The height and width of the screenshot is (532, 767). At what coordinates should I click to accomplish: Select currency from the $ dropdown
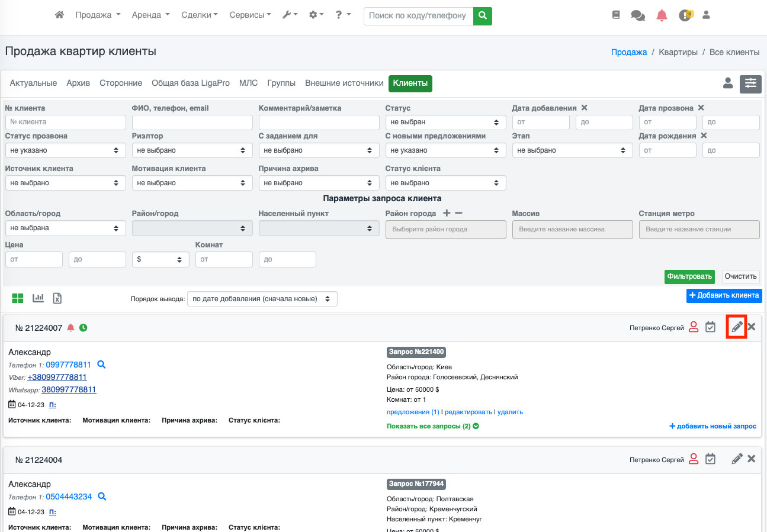coord(161,259)
